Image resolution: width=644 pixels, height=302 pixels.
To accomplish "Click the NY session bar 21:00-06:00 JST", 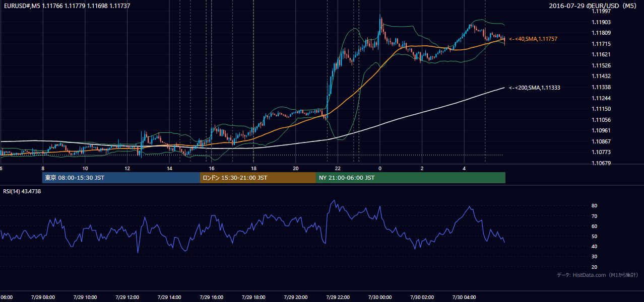I will coord(411,178).
